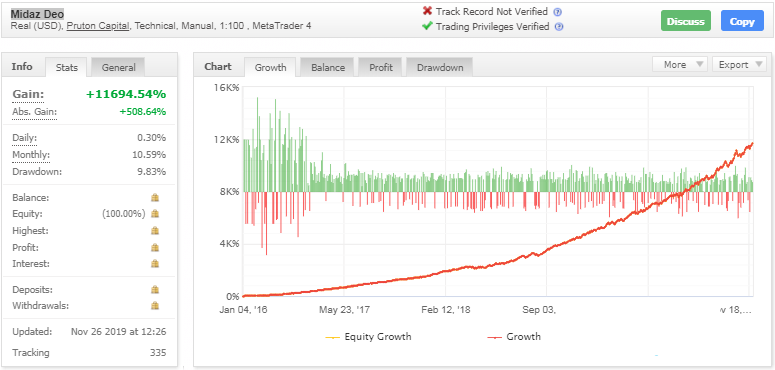775x370 pixels.
Task: Toggle the Growth legend series
Action: (x=514, y=337)
